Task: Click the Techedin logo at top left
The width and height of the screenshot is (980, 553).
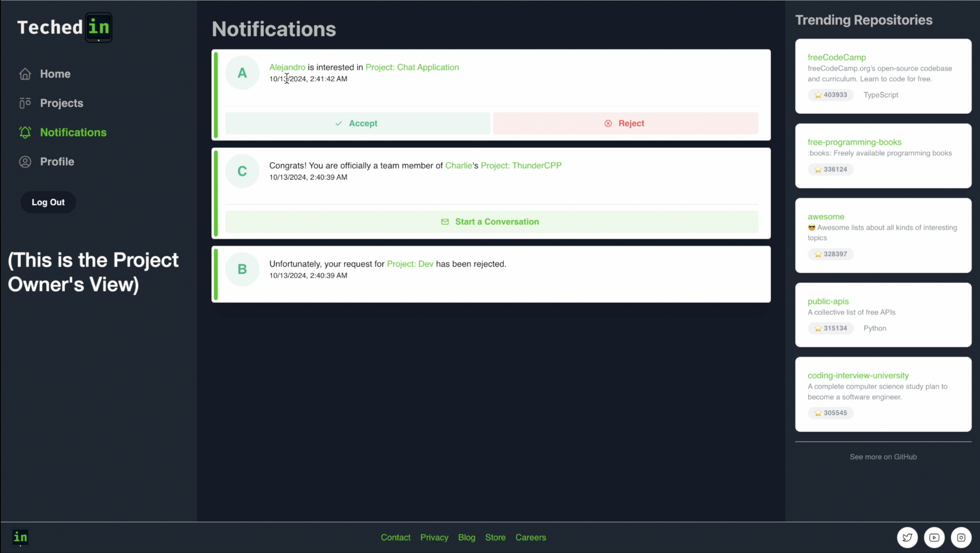Action: coord(65,27)
